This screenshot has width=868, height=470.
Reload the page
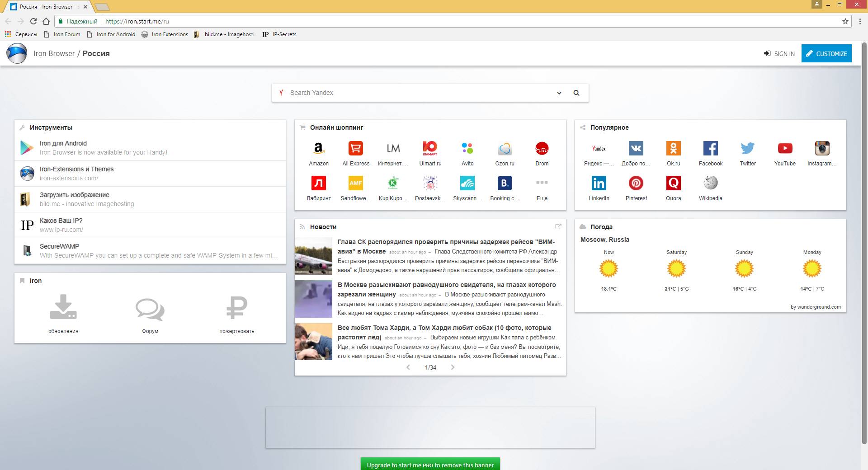pos(33,21)
